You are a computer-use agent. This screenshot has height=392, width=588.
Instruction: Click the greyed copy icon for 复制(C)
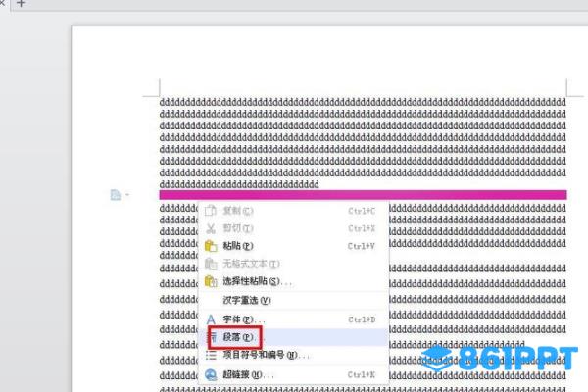coord(211,211)
